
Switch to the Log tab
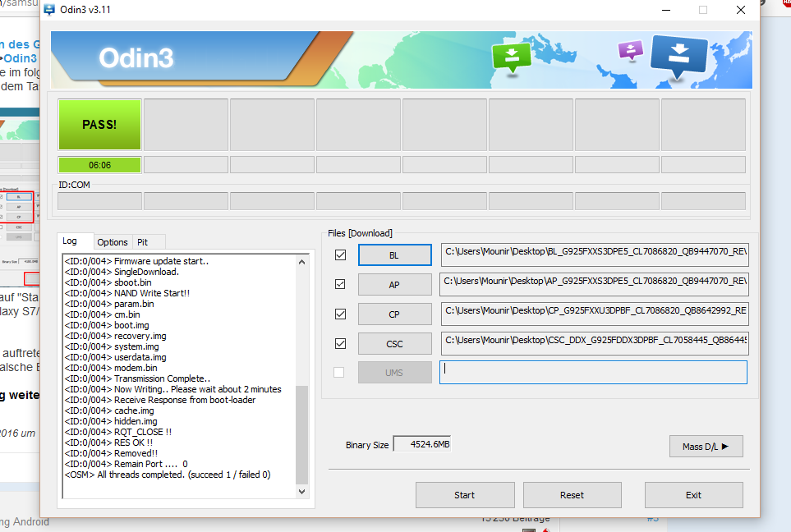point(70,241)
